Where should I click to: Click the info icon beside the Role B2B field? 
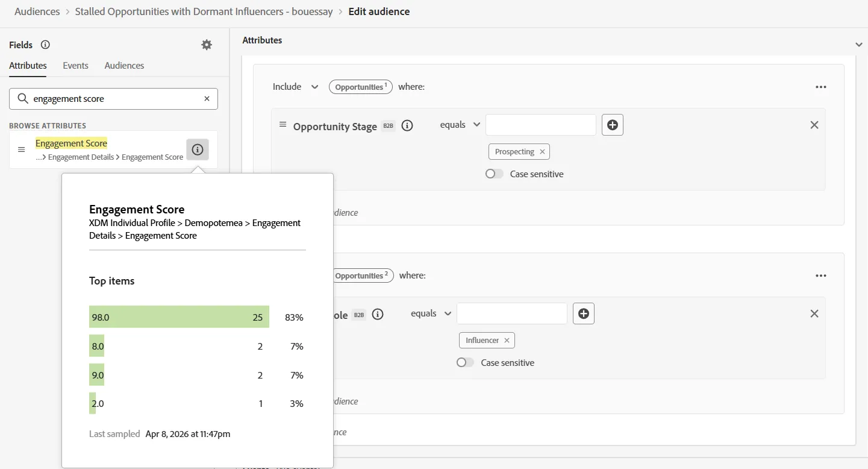point(378,314)
